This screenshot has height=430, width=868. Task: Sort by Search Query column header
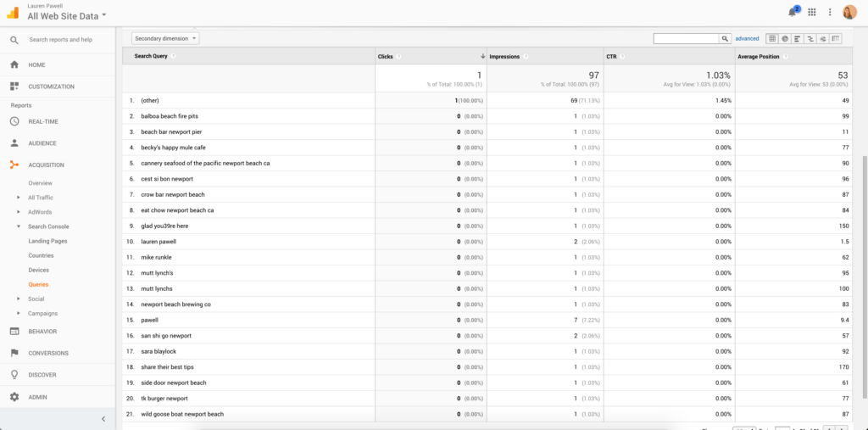click(151, 56)
